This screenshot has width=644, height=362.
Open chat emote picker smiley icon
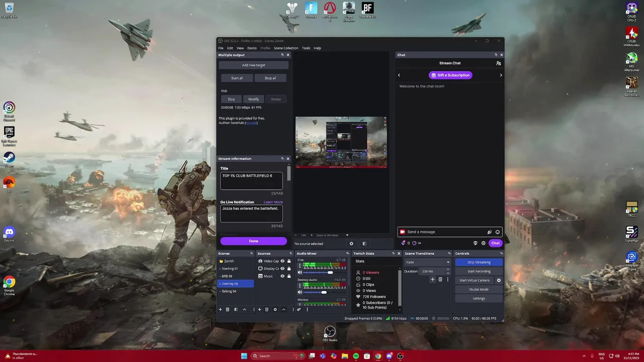click(498, 232)
